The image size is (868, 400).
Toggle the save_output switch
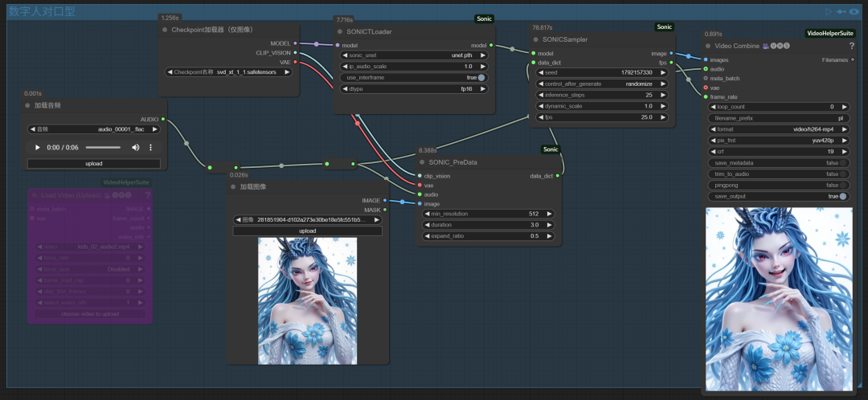click(843, 196)
